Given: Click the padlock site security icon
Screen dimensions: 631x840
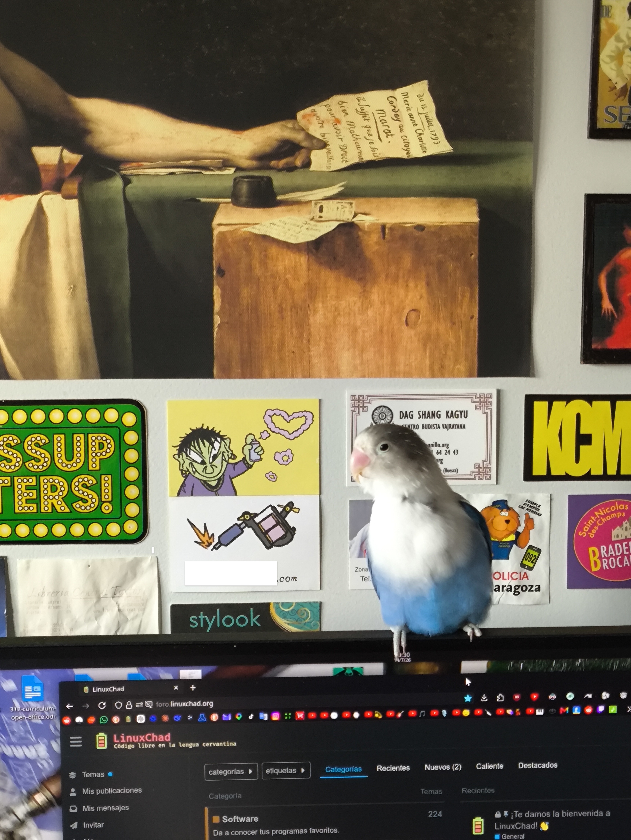Looking at the screenshot, I should (129, 705).
